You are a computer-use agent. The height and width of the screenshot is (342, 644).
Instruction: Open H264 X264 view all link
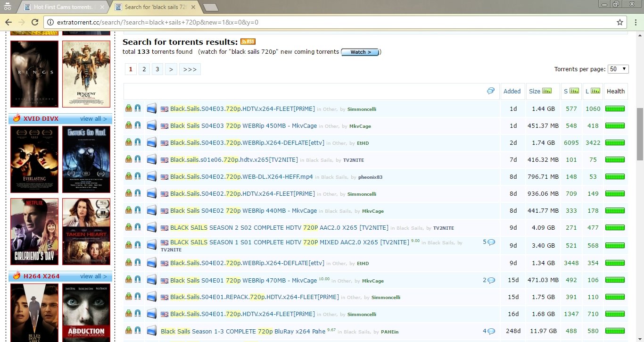[93, 276]
